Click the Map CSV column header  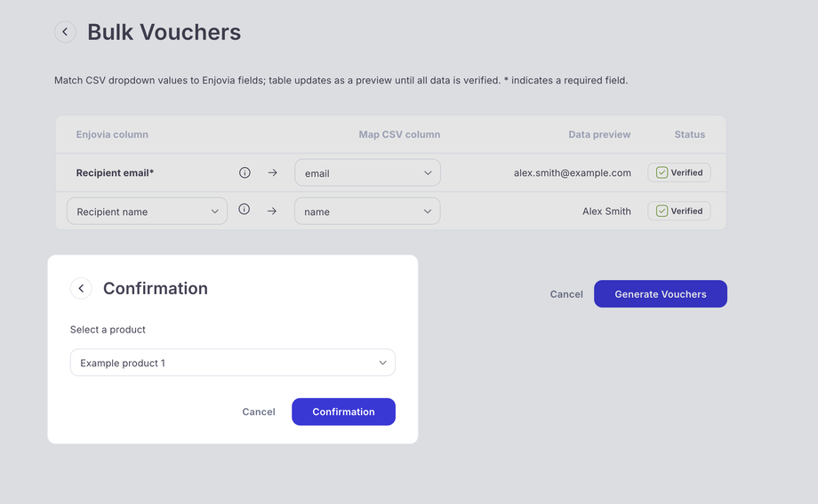399,135
